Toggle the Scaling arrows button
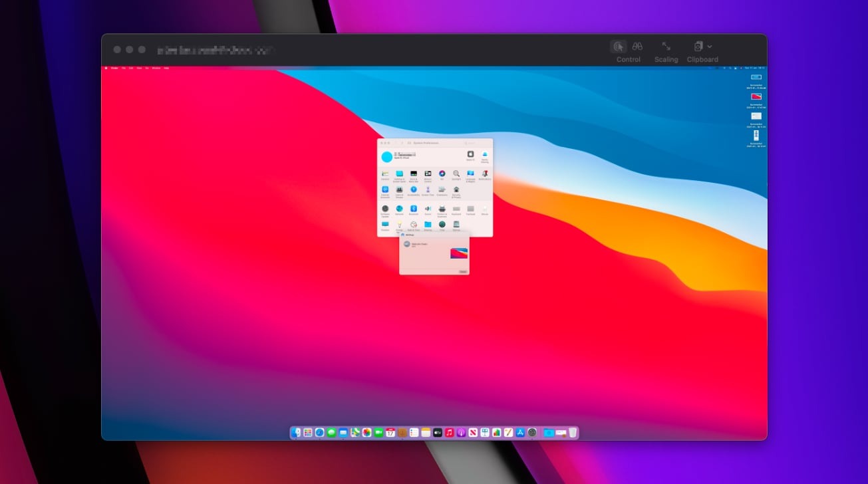Viewport: 868px width, 484px height. (x=666, y=47)
